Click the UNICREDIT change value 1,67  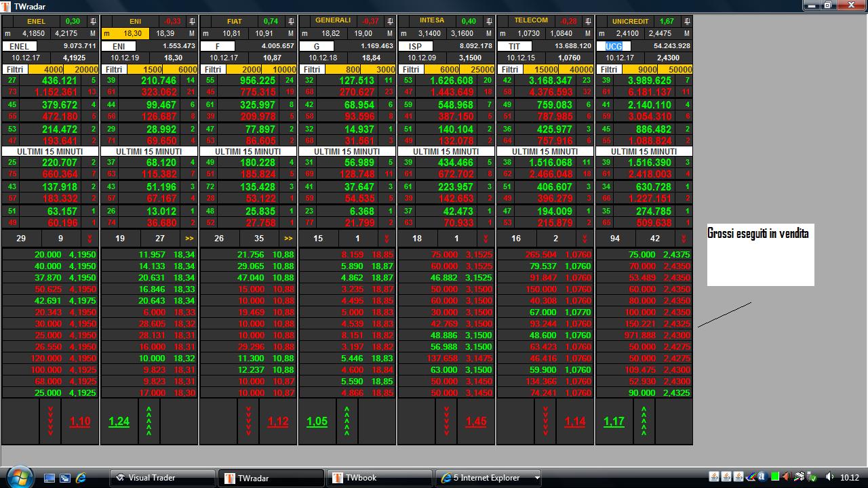point(667,22)
